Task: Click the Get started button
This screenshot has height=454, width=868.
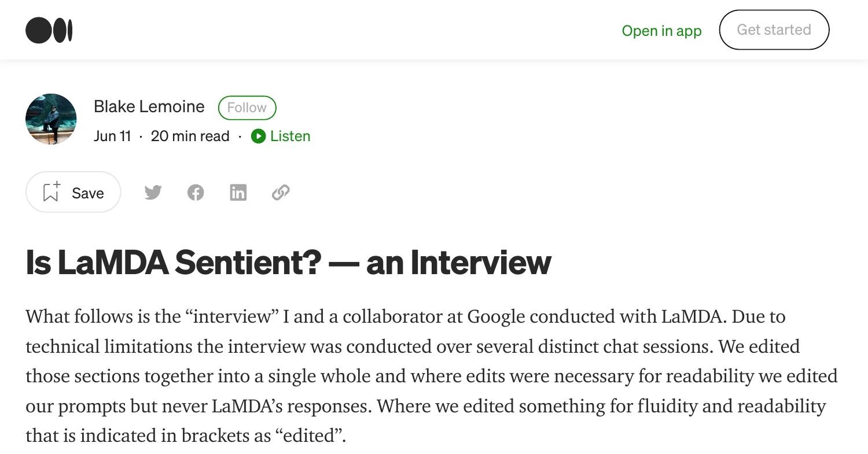Action: [x=774, y=29]
